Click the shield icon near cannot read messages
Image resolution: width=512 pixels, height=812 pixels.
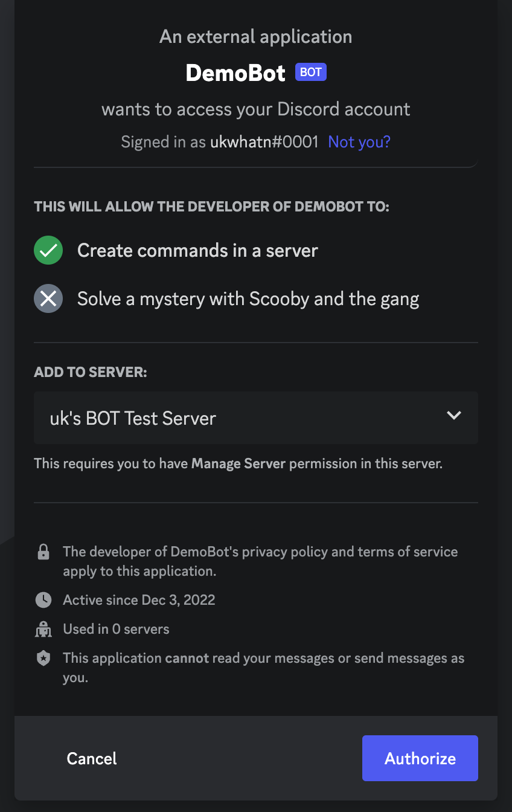pyautogui.click(x=43, y=657)
